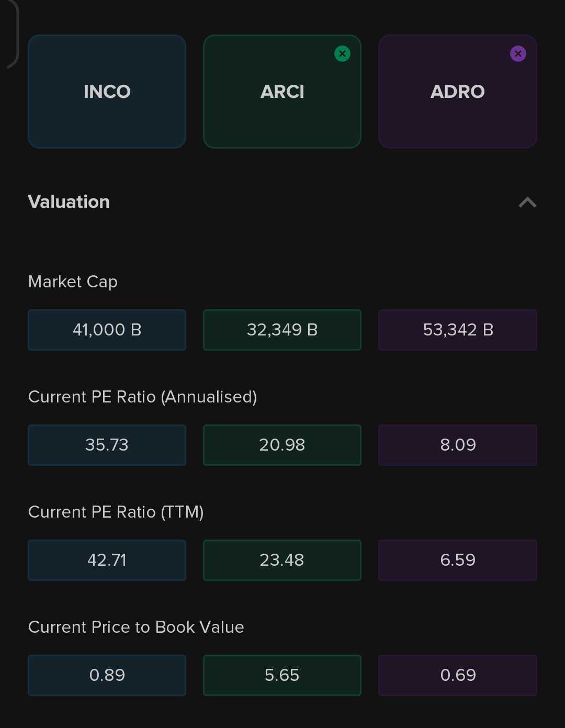Tap ARCI annualised PE value 20.98
This screenshot has width=565, height=728.
point(282,445)
